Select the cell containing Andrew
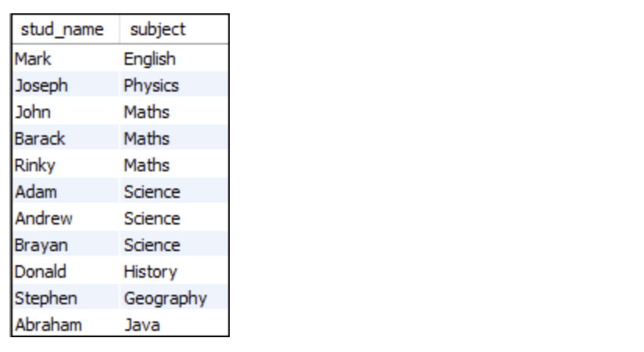 (x=66, y=218)
